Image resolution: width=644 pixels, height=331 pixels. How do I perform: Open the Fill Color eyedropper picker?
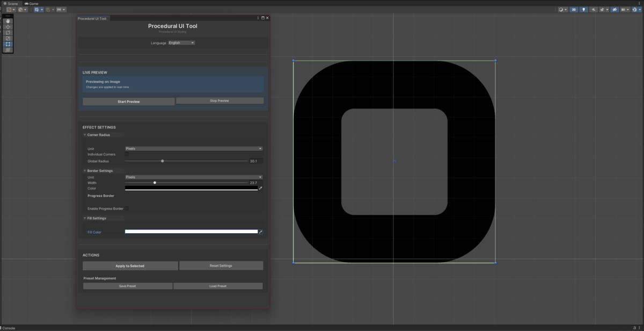260,232
